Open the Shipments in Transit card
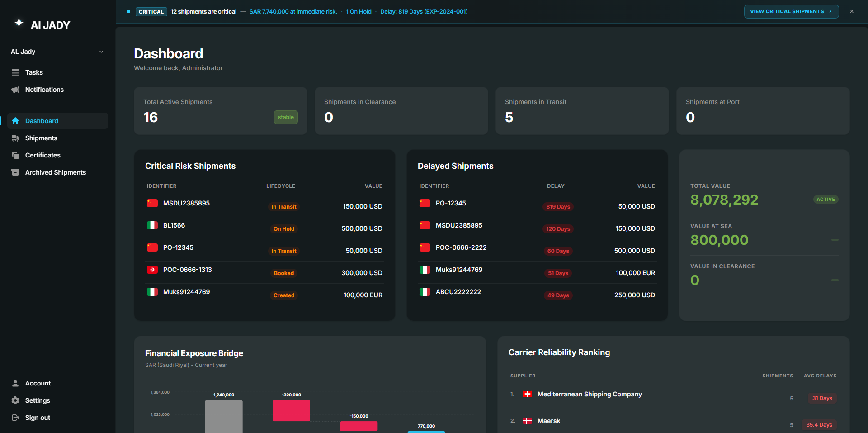Image resolution: width=868 pixels, height=433 pixels. click(582, 111)
